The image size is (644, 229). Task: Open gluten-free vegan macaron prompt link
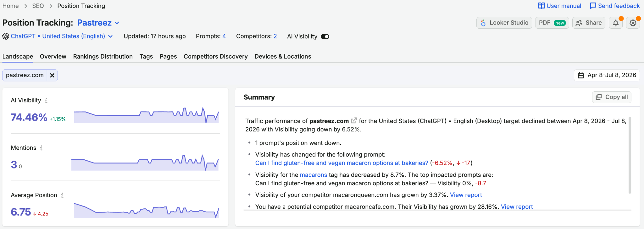pyautogui.click(x=342, y=163)
